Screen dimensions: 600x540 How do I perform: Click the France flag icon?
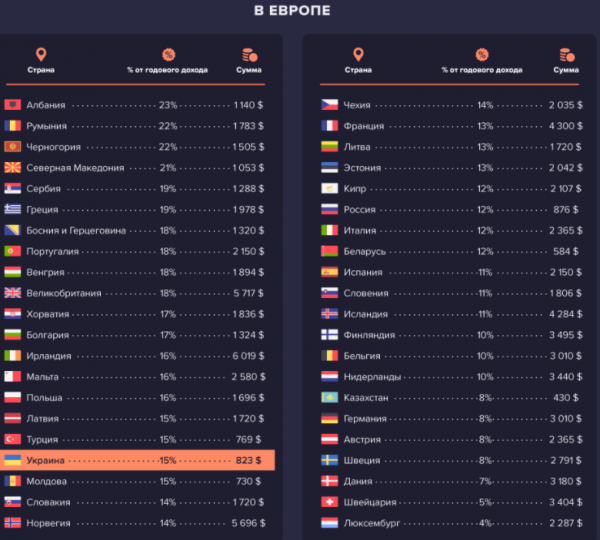tap(328, 126)
